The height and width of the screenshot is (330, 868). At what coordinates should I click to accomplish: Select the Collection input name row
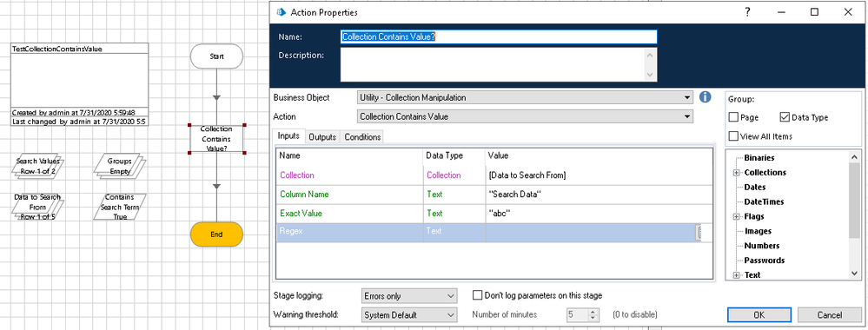(x=350, y=175)
